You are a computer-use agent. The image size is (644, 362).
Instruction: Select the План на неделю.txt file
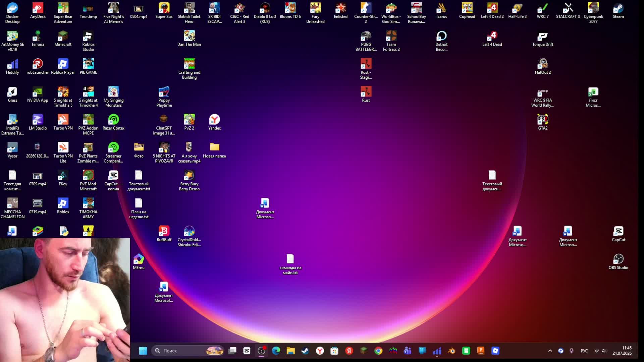pyautogui.click(x=139, y=208)
